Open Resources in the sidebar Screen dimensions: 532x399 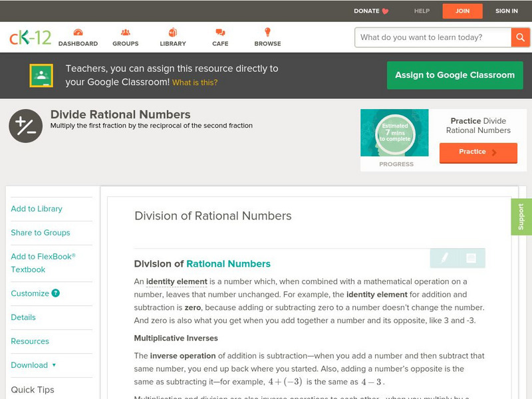click(x=30, y=341)
